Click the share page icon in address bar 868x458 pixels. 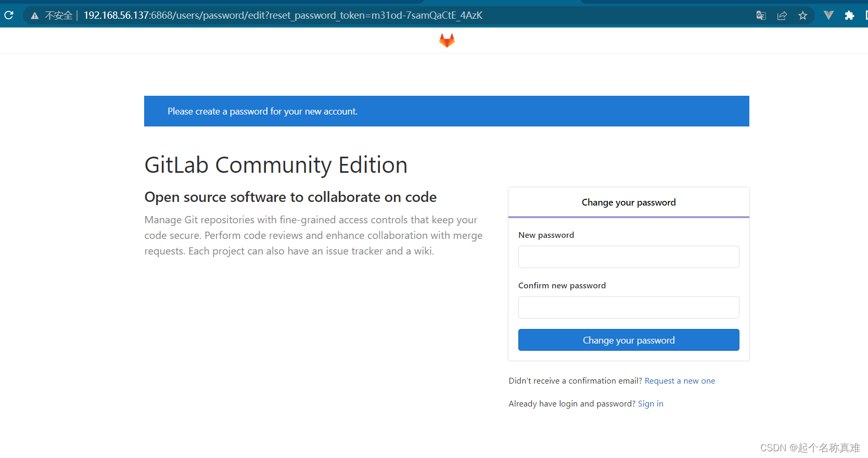click(x=782, y=16)
